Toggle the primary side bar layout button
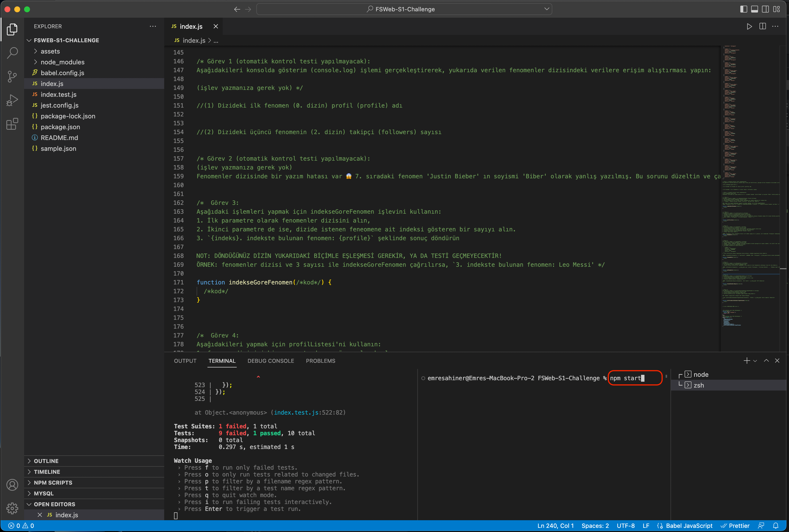Screen dimensions: 789x532 744,9
